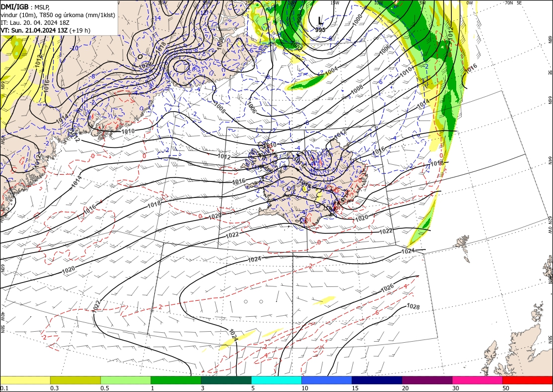Screen dimensions: 553x392
Task: Click the purple 20 mm legend swatch
Action: (427, 380)
